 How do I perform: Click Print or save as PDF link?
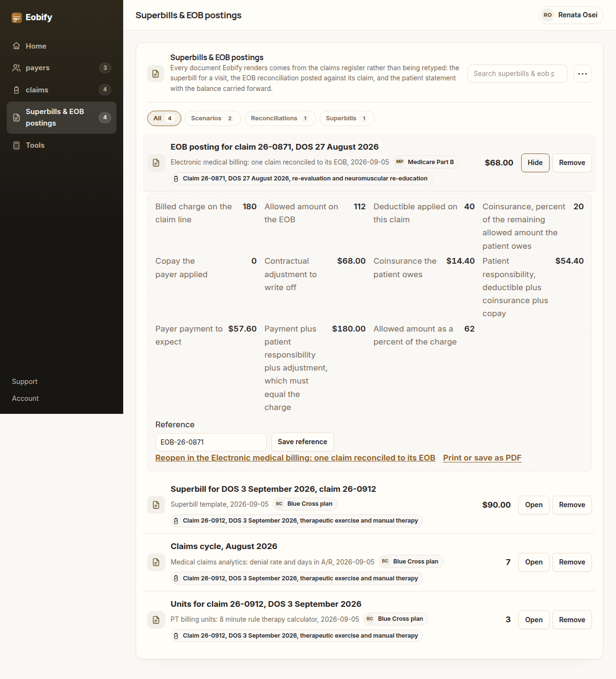coord(482,458)
